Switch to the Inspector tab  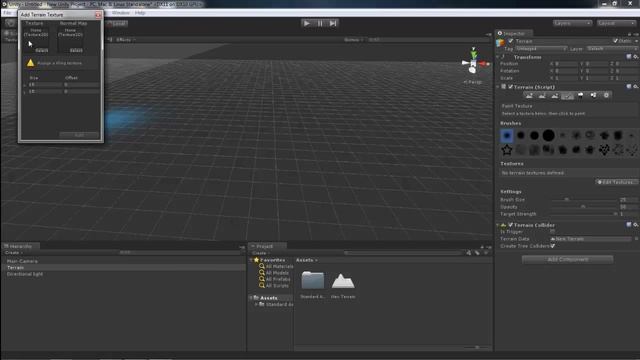click(513, 33)
